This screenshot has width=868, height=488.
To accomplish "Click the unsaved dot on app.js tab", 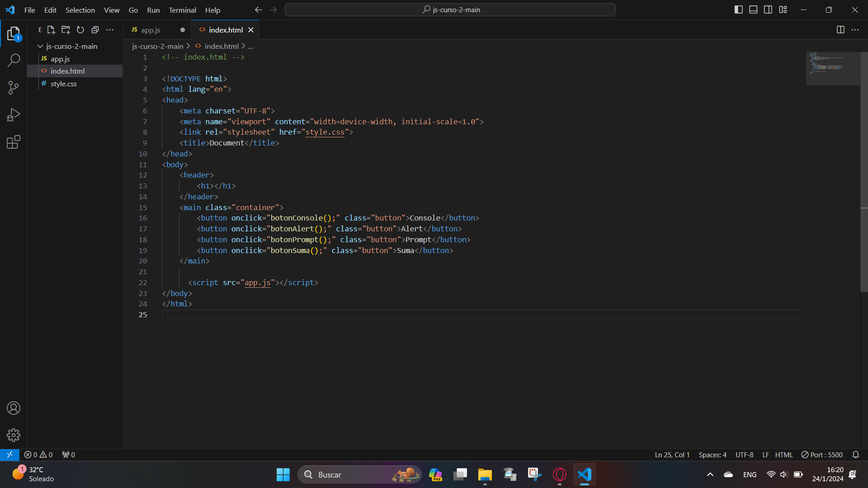I will (183, 30).
